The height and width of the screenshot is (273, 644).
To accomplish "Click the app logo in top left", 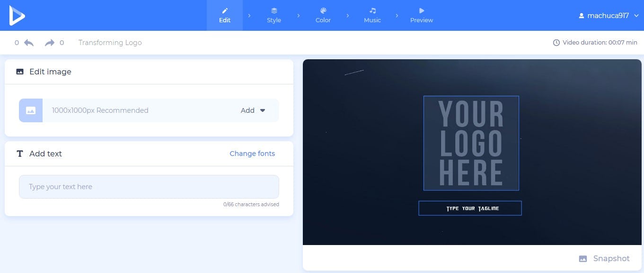I will coord(18,15).
